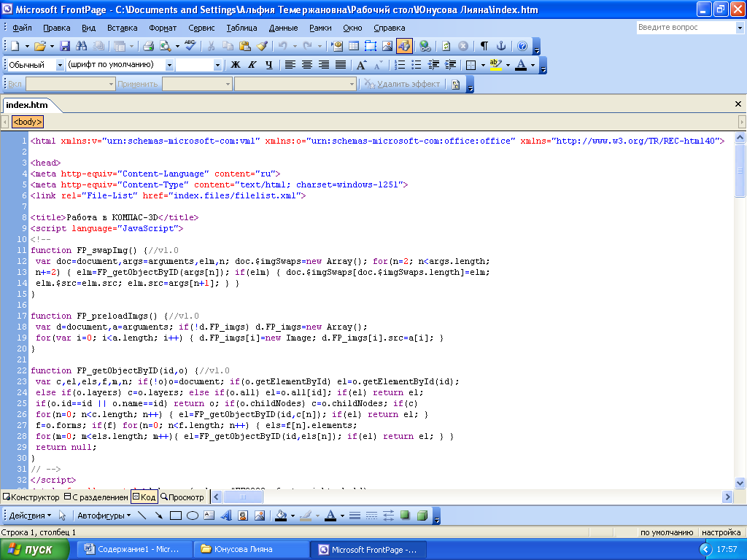This screenshot has height=560, width=747.
Task: Open the font size dropdown
Action: pyautogui.click(x=217, y=65)
